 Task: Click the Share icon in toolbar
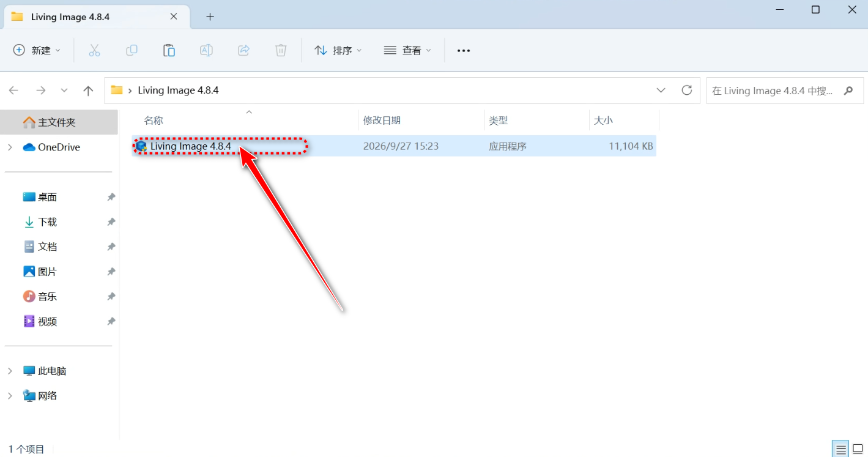[243, 50]
